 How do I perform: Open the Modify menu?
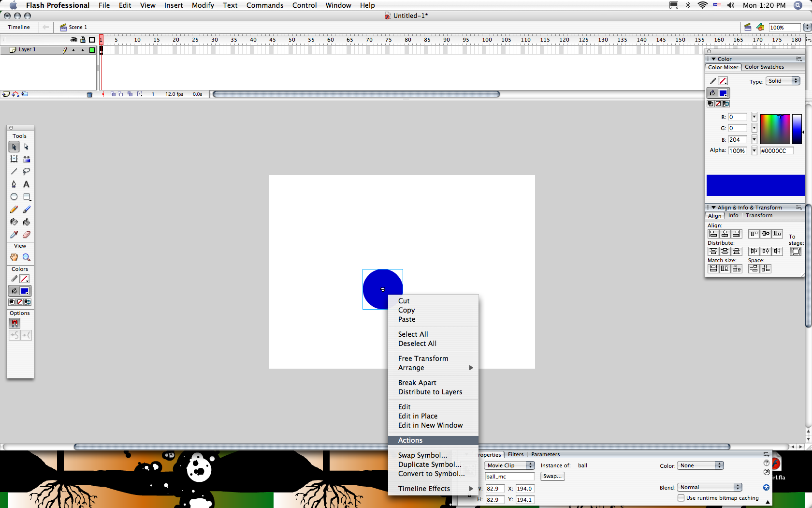click(203, 5)
